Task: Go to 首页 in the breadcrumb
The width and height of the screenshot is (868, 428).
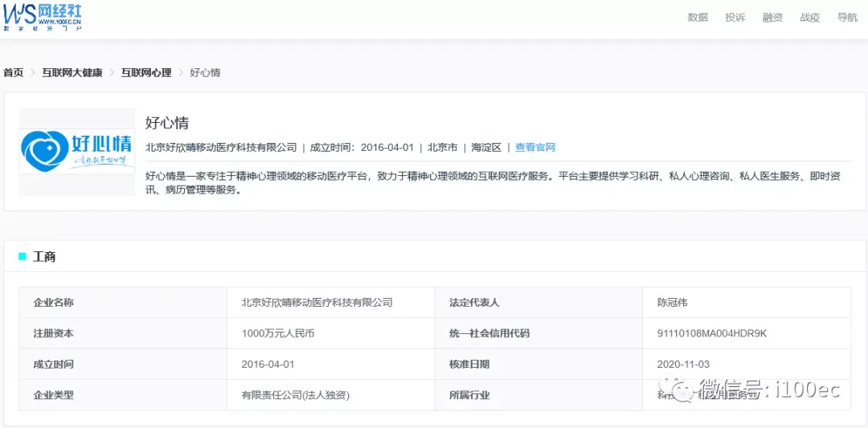Action: [x=14, y=72]
